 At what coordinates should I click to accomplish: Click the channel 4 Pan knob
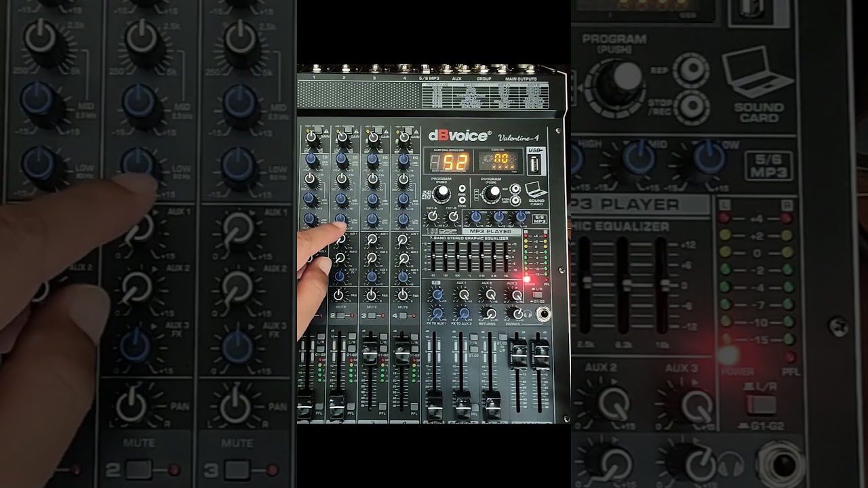403,294
